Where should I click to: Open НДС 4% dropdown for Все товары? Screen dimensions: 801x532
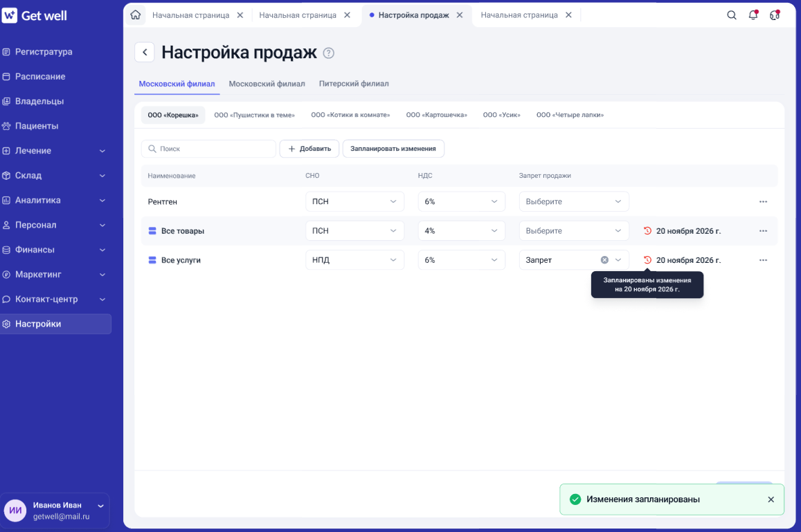461,231
